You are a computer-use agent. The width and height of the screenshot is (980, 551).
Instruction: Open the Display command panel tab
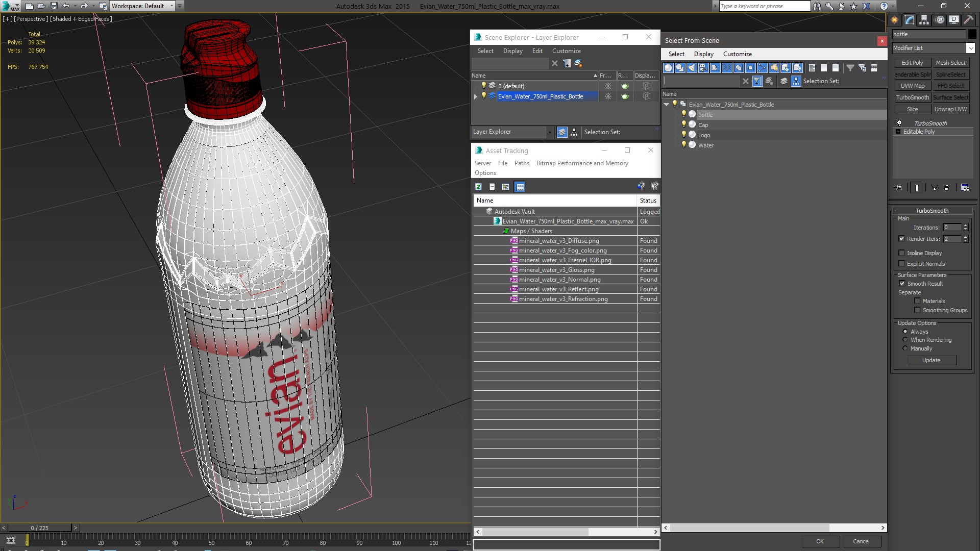[x=954, y=20]
